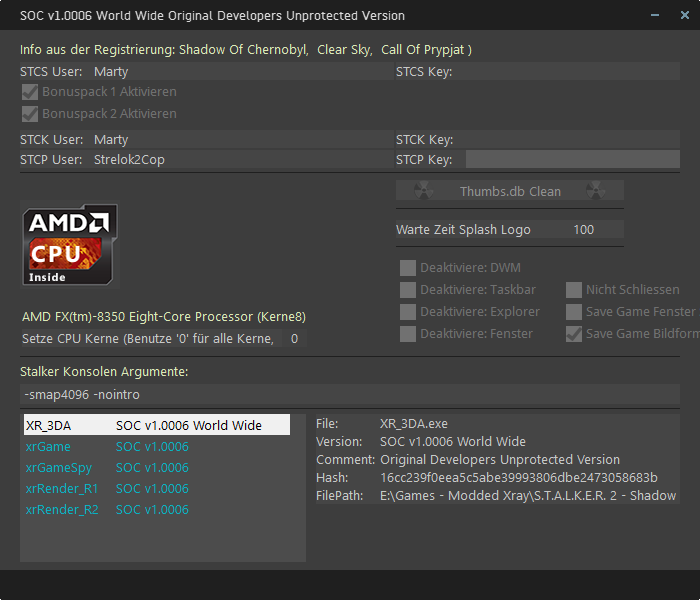700x600 pixels.
Task: Click the AMD CPU Inside logo
Action: (x=70, y=244)
